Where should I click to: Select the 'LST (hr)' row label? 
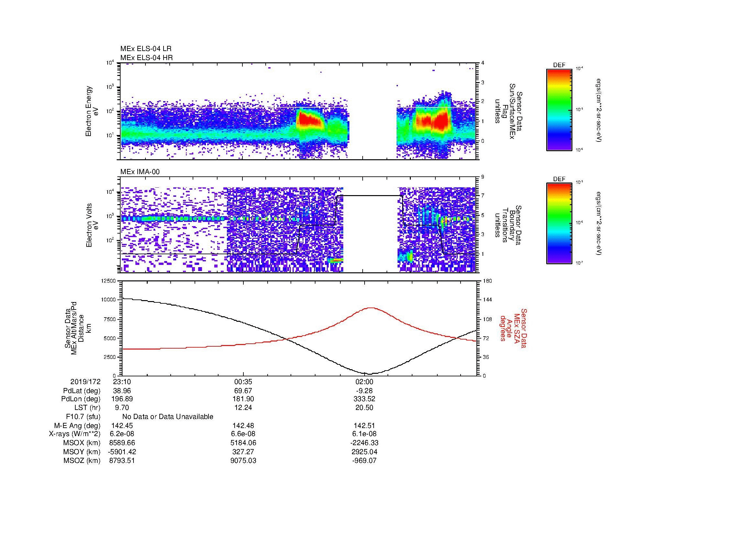point(87,408)
